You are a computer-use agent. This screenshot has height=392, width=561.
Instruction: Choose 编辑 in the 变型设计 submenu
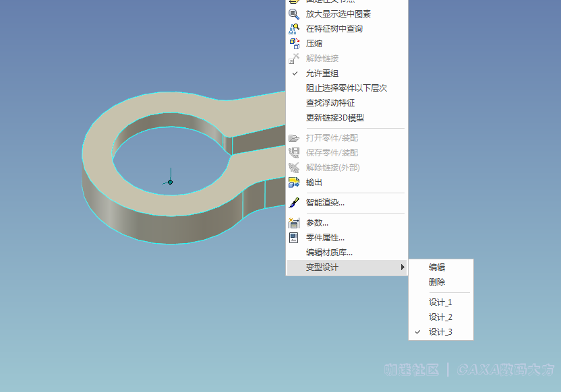tap(437, 267)
